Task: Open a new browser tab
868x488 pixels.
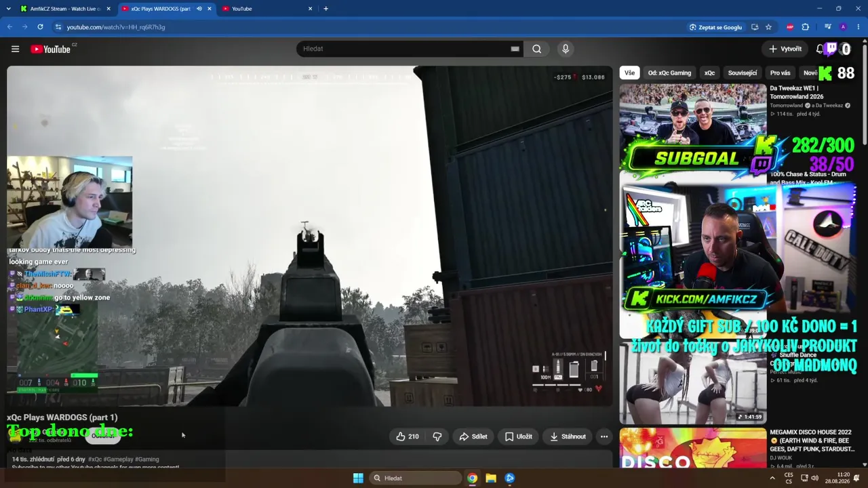Action: [326, 9]
